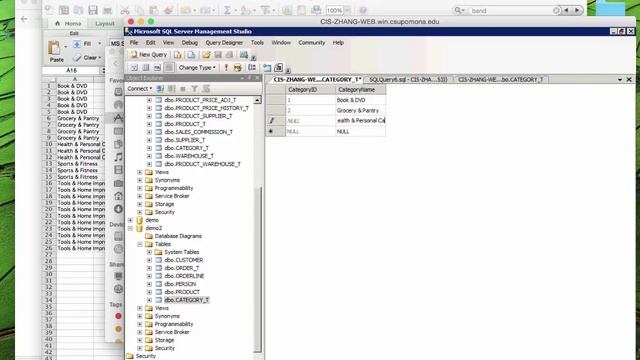Select the dbo.ORDERLINE table

[x=184, y=276]
